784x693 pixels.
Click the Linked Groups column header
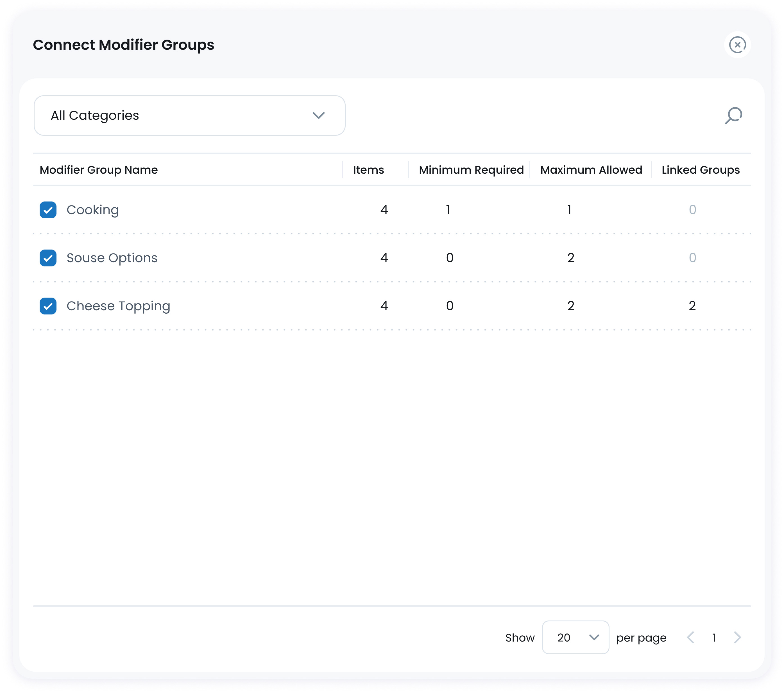(x=700, y=170)
